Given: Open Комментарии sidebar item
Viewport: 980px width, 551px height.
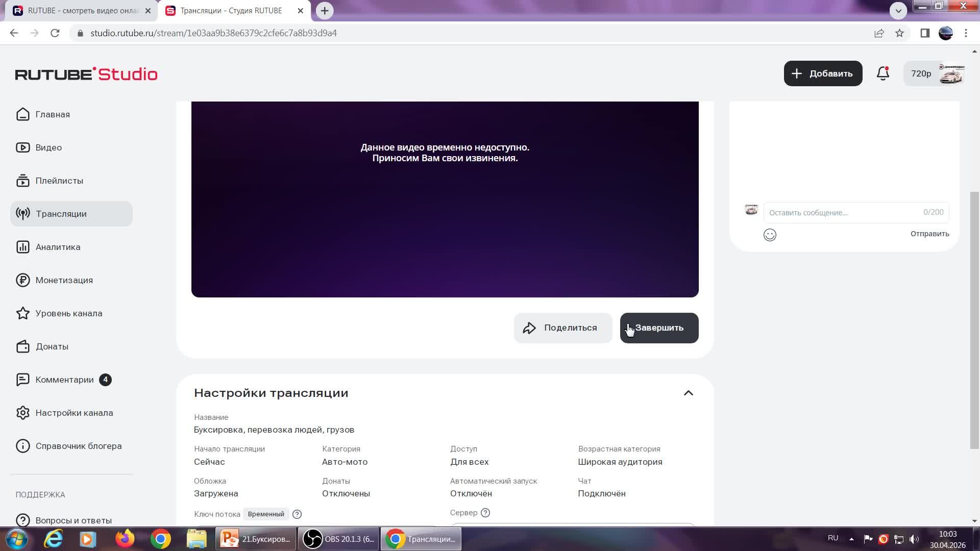Looking at the screenshot, I should point(64,380).
